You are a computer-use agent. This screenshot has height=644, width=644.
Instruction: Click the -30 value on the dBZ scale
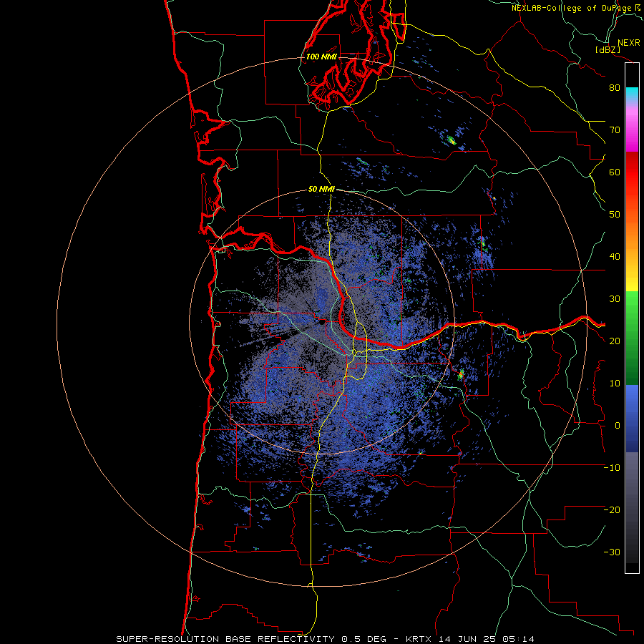point(612,552)
